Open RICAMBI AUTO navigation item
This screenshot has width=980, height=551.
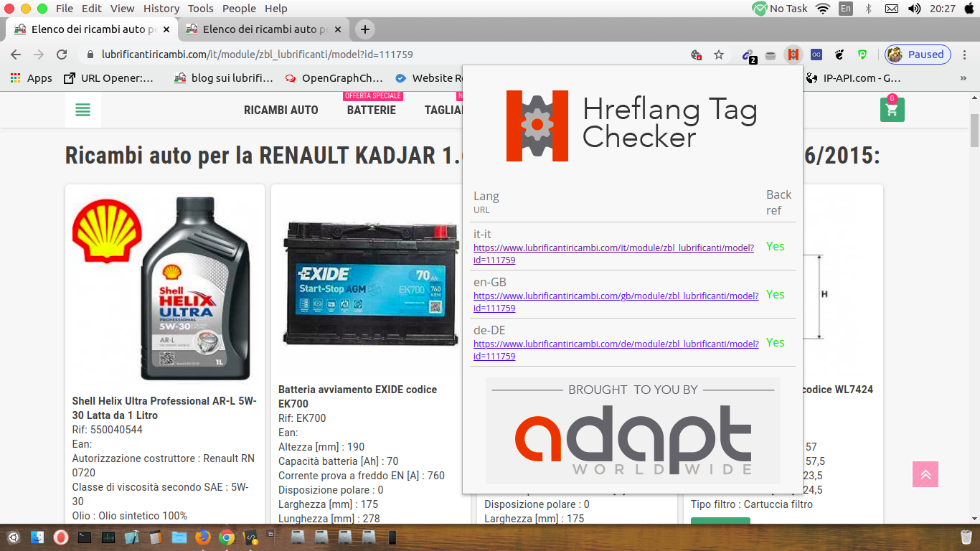tap(281, 110)
